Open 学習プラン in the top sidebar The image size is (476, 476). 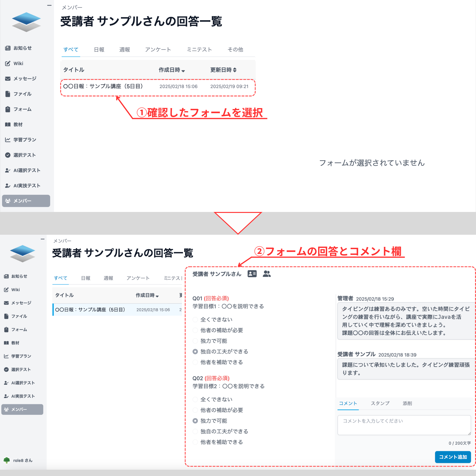(25, 140)
